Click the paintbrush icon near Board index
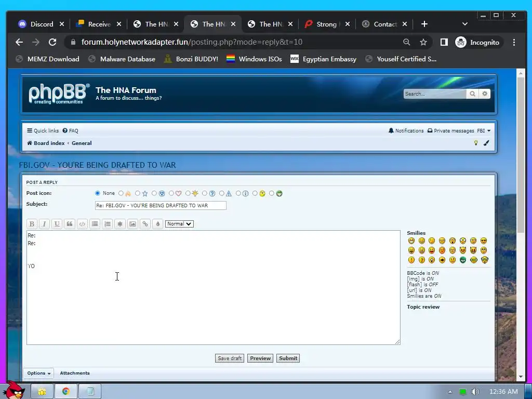This screenshot has height=399, width=532. tap(486, 143)
